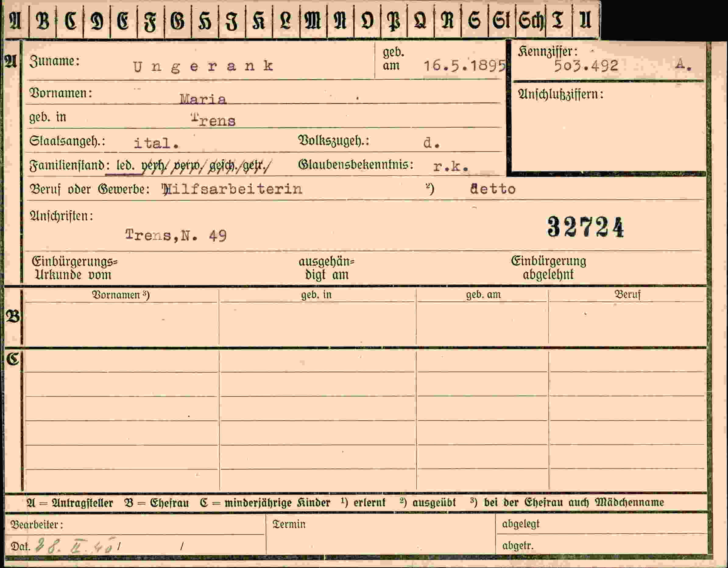
Task: Select the typed birth date "16.5.1895"
Action: [464, 66]
